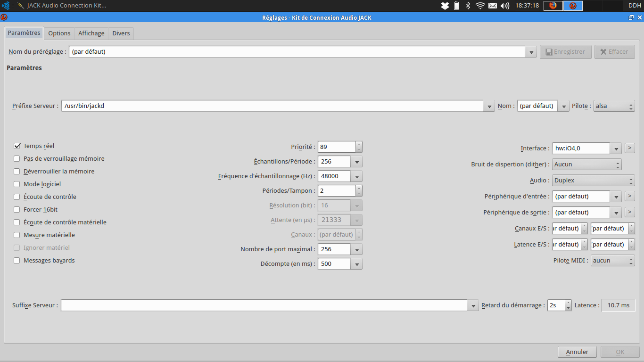Open the Échantillons/Période dropdown
This screenshot has height=362, width=644.
[340, 162]
